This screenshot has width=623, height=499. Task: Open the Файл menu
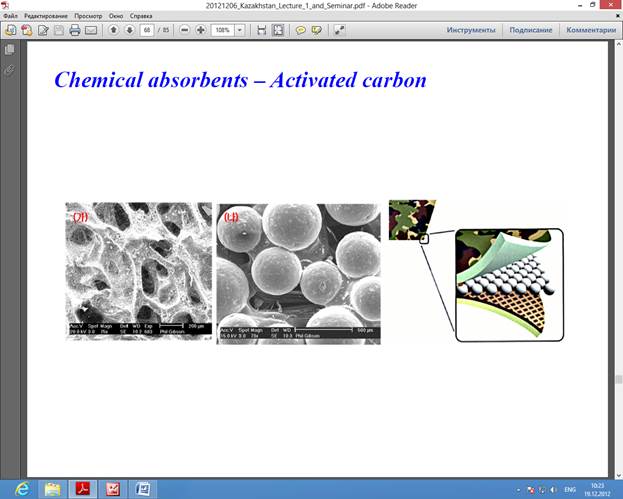(10, 17)
